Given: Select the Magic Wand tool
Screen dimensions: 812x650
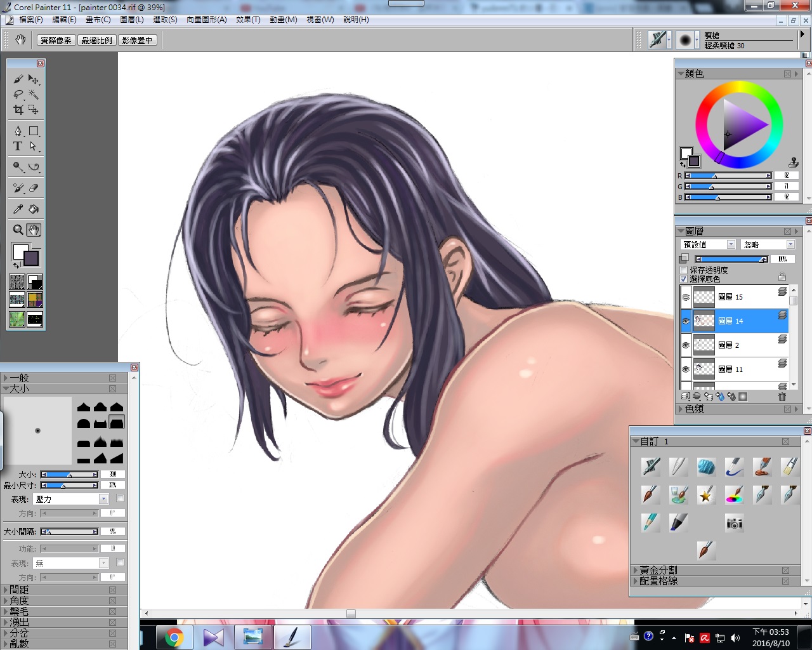Looking at the screenshot, I should pyautogui.click(x=34, y=94).
